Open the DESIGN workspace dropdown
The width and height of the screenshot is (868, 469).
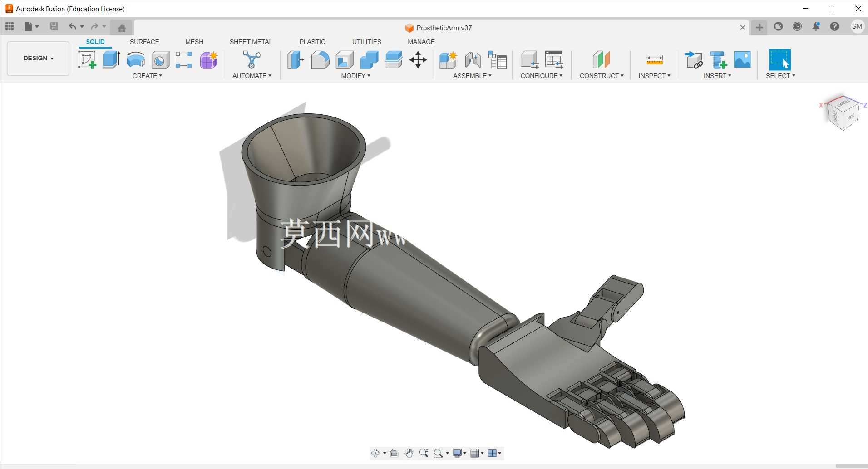(x=38, y=58)
